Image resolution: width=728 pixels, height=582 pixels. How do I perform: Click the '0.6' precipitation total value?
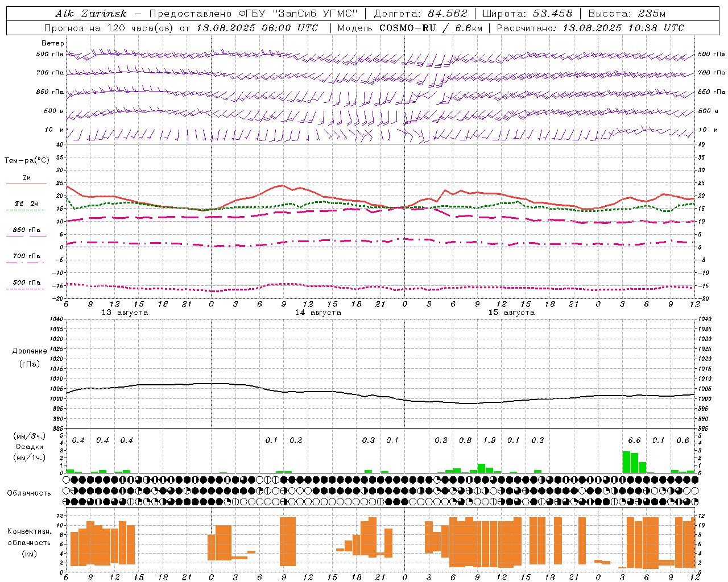tap(682, 440)
